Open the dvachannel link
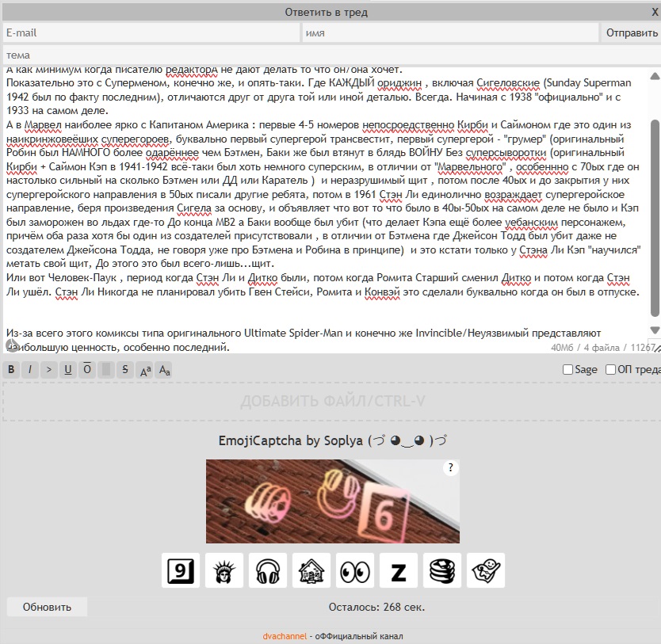Viewport: 661px width, 644px height. [285, 636]
